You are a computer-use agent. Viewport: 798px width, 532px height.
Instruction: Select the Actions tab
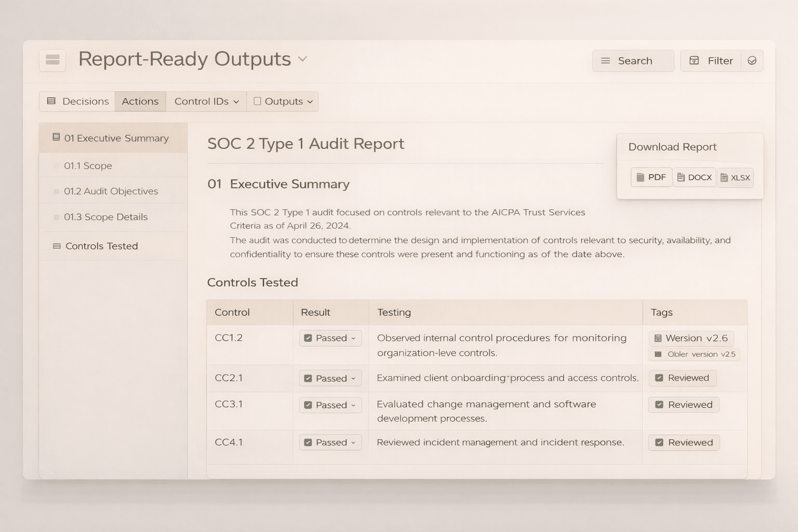140,101
